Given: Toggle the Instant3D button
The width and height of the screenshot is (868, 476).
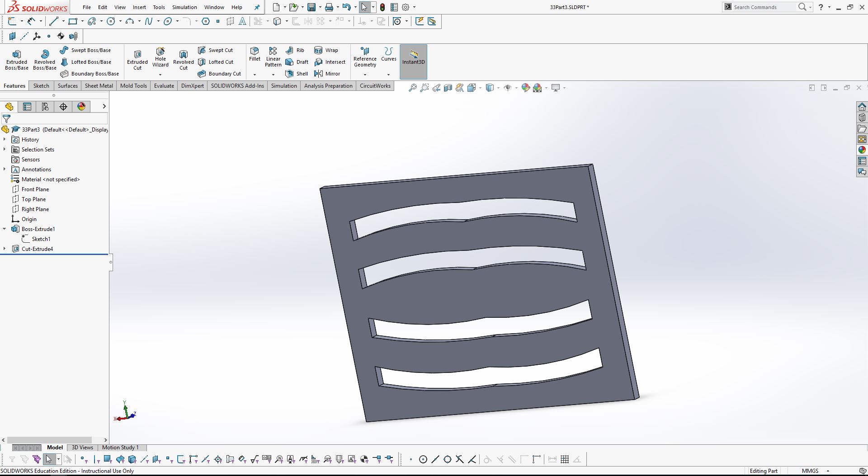Looking at the screenshot, I should [414, 61].
